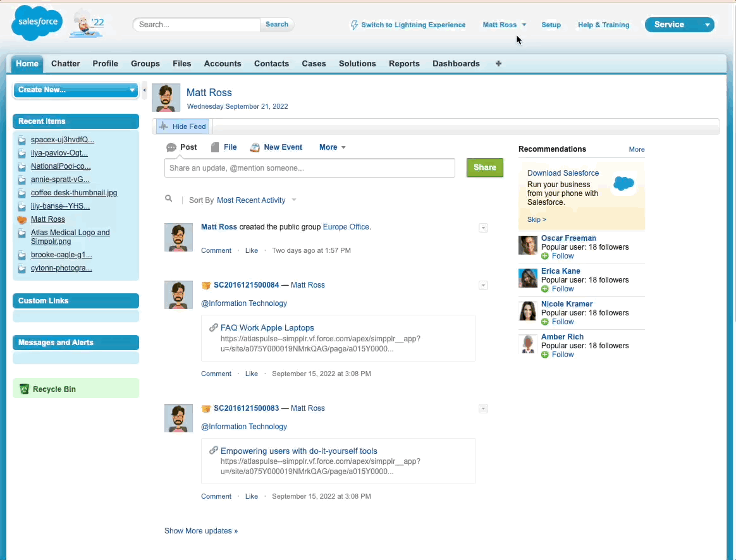The width and height of the screenshot is (736, 560).
Task: Click the green plus to follow Erica Kane
Action: pos(545,289)
